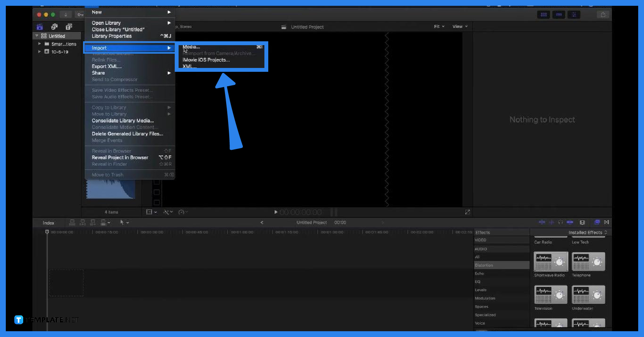
Task: Play the viewer with play button
Action: 276,212
